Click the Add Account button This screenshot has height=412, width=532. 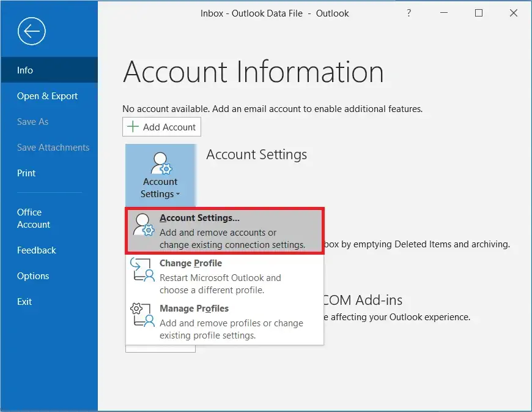click(x=161, y=127)
